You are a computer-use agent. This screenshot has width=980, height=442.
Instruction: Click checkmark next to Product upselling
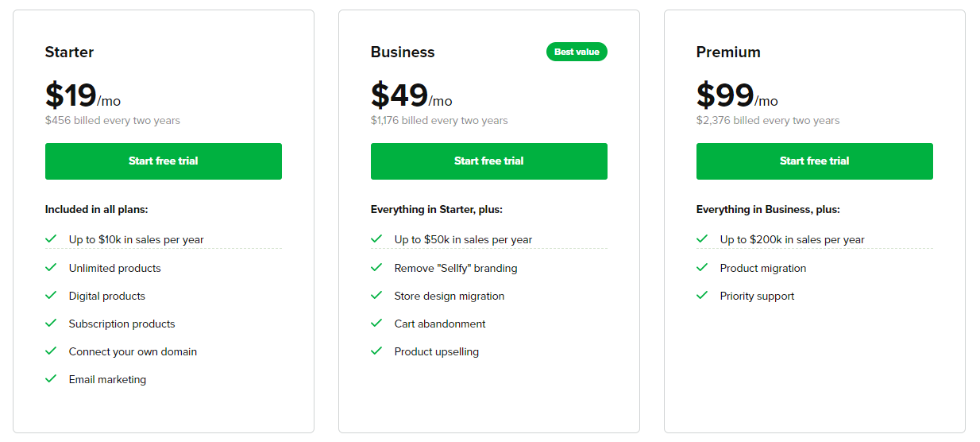(x=376, y=351)
